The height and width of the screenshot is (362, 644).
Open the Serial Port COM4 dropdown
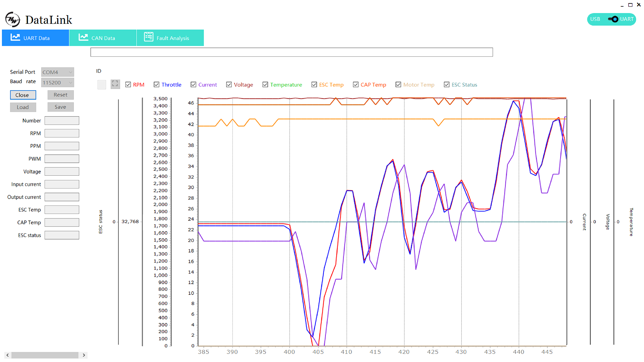tap(58, 72)
